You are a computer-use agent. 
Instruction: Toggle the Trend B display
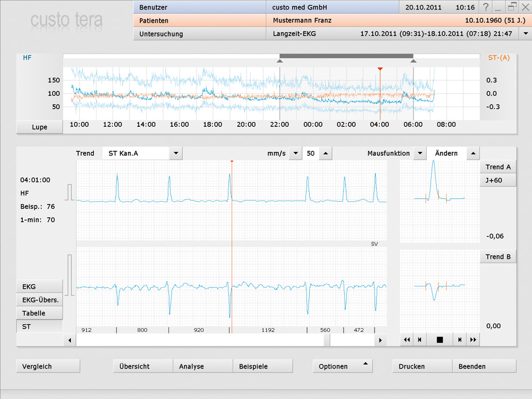(498, 257)
